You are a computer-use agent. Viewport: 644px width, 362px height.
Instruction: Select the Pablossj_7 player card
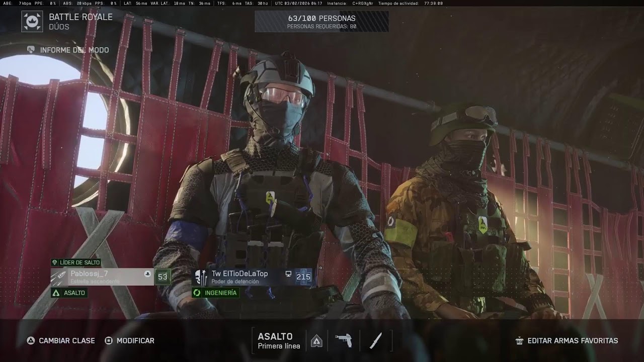[x=102, y=277]
